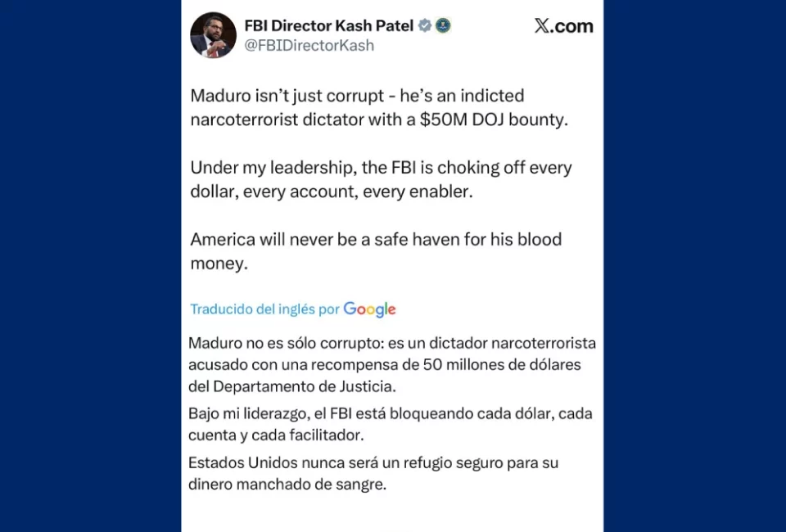Click the Google logo in translation credit
The height and width of the screenshot is (532, 786).
pos(369,309)
